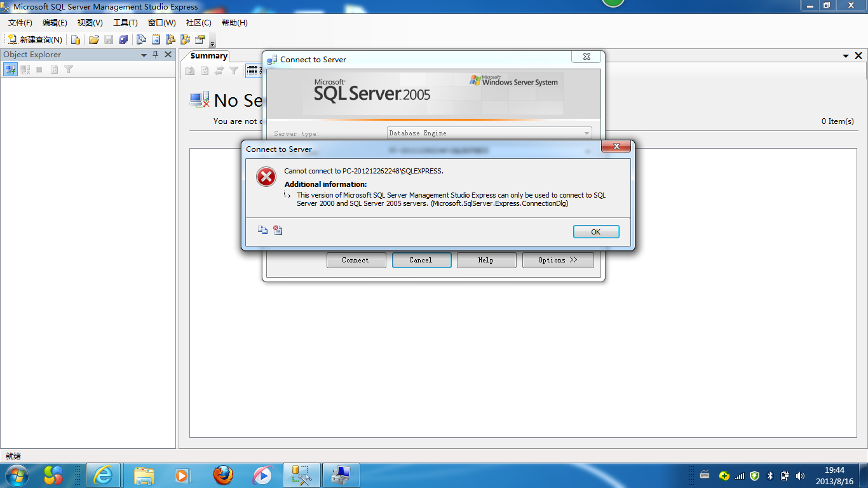Screen dimensions: 868x488
Task: Click Stop icon in Object Explorer toolbar
Action: (x=39, y=69)
